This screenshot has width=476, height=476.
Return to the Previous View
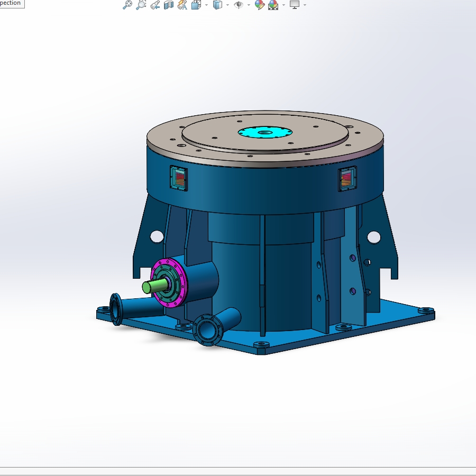[x=155, y=5]
